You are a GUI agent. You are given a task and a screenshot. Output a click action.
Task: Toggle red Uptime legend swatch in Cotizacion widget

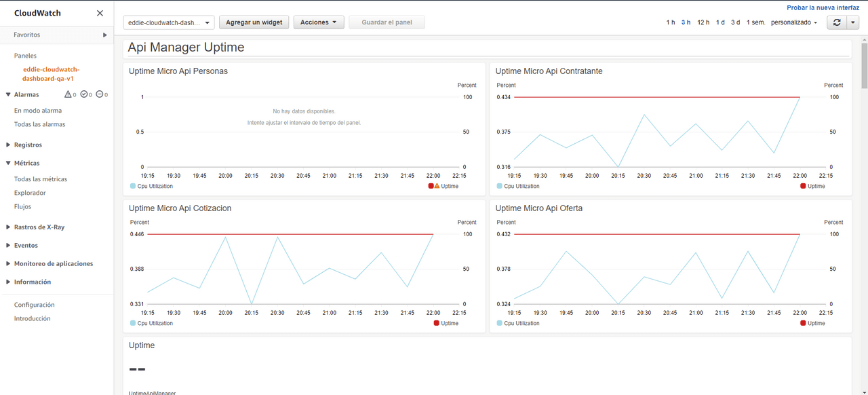(x=436, y=323)
